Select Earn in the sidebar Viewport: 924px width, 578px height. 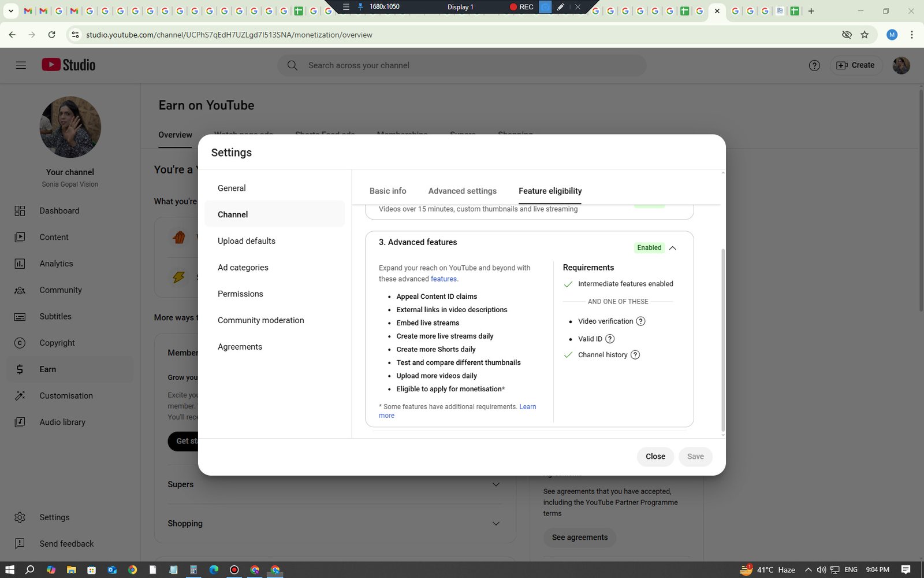pyautogui.click(x=70, y=369)
